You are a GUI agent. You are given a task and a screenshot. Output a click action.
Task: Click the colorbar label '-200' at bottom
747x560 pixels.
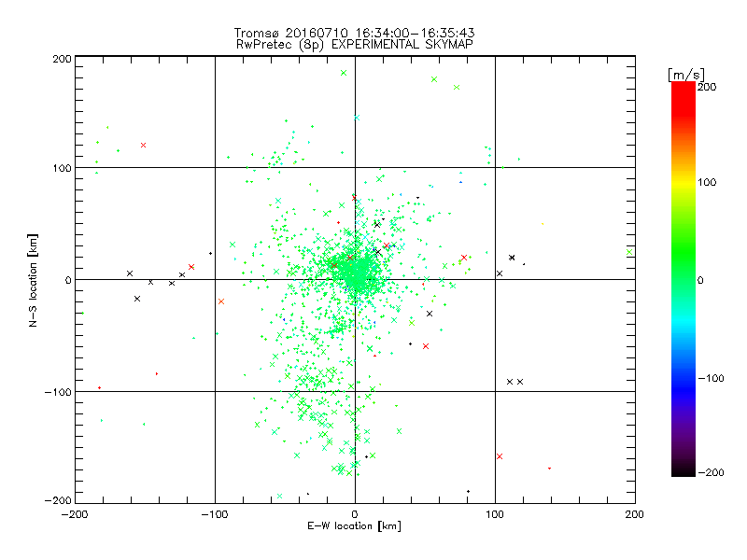pyautogui.click(x=711, y=472)
